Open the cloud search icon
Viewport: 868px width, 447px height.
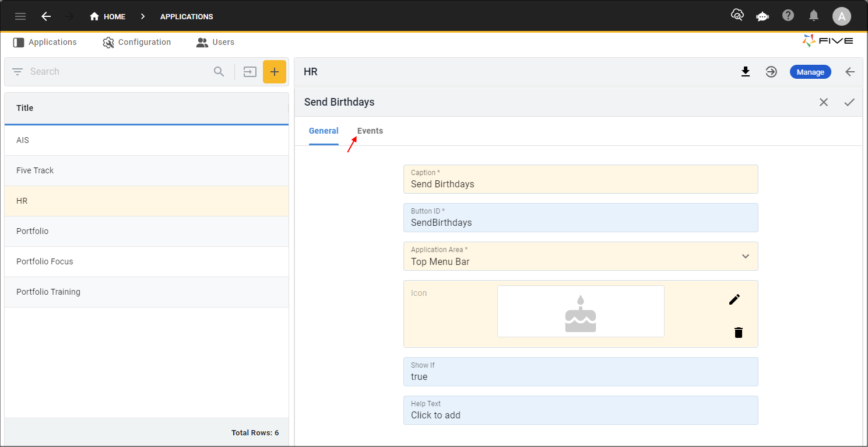pyautogui.click(x=737, y=15)
